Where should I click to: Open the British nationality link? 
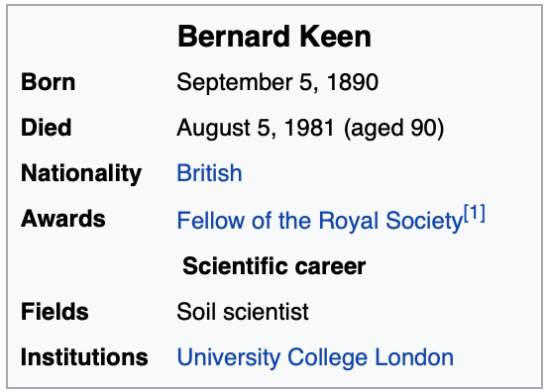point(209,173)
